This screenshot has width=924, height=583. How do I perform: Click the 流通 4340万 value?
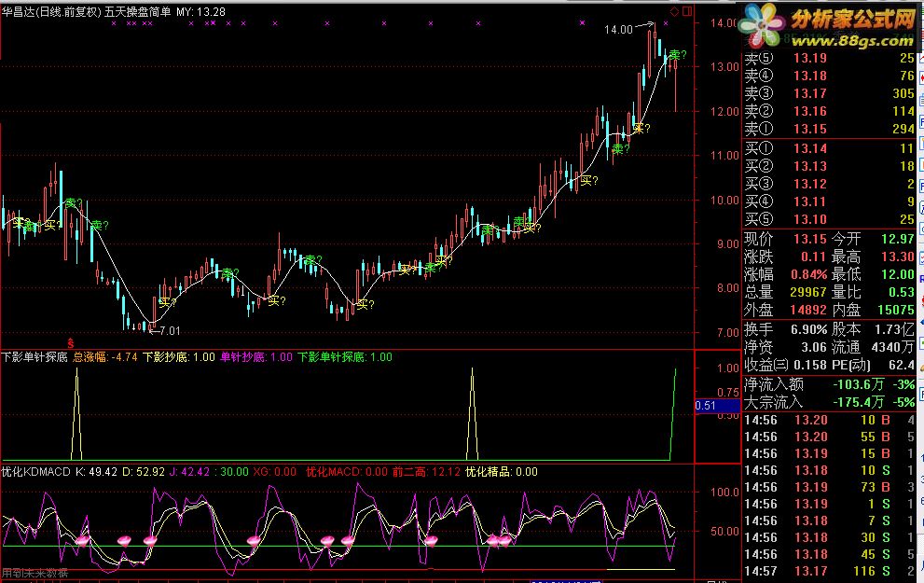tap(874, 347)
